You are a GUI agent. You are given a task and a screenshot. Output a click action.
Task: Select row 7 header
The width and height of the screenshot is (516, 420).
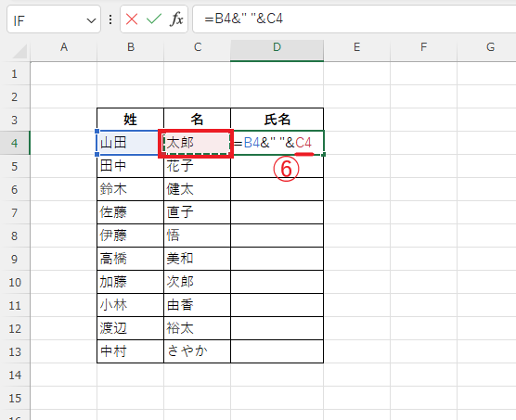[15, 212]
